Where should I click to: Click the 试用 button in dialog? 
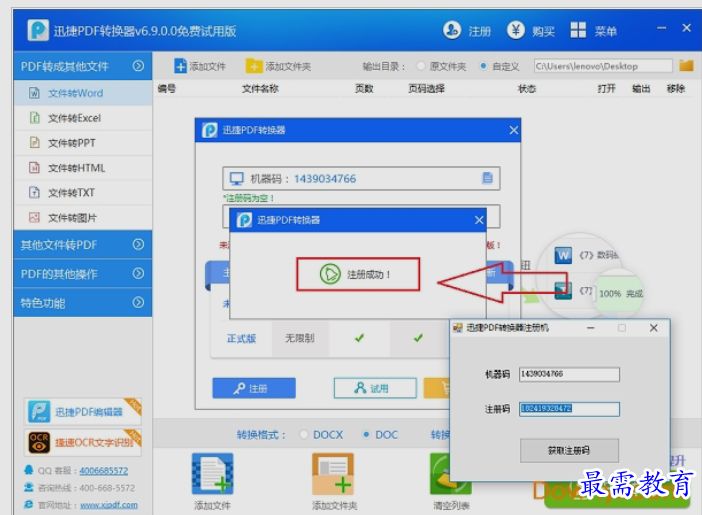pyautogui.click(x=375, y=388)
